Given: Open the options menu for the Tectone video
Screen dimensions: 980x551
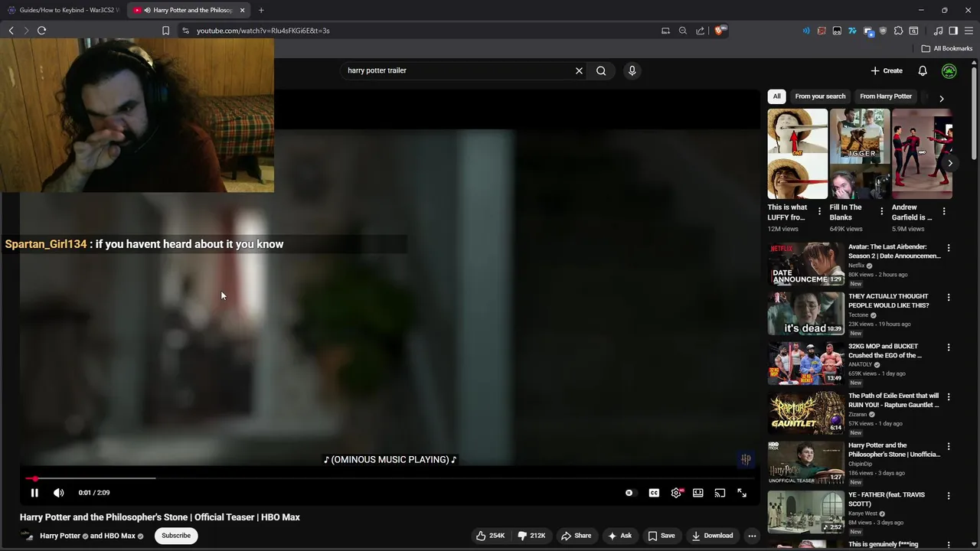Looking at the screenshot, I should click(x=949, y=298).
